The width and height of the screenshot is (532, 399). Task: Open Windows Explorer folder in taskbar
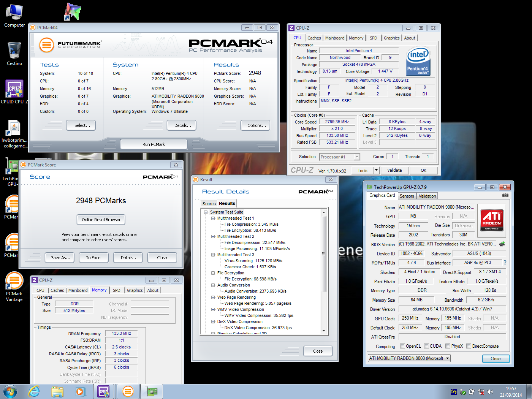click(x=57, y=391)
